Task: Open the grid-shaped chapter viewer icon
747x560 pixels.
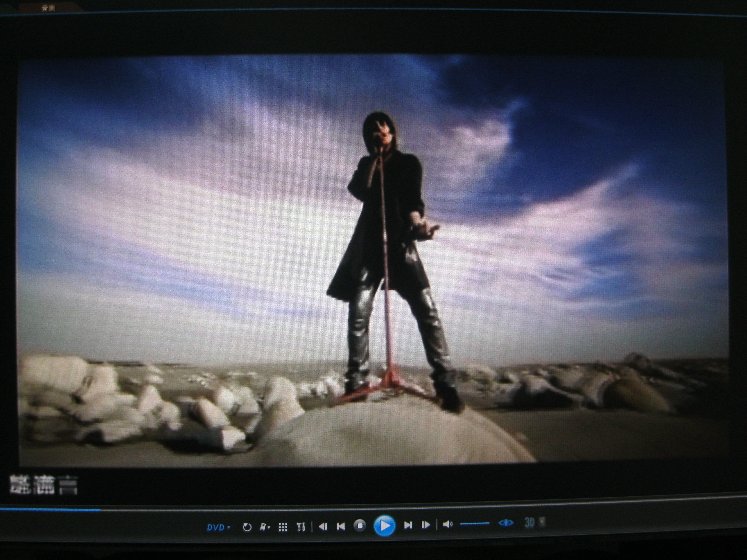Action: (x=283, y=527)
